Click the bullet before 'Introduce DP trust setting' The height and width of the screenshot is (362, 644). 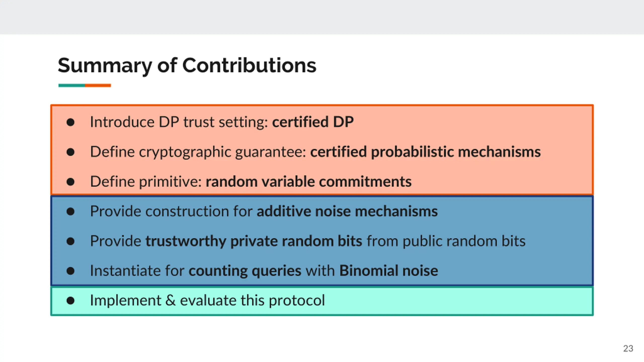(70, 122)
